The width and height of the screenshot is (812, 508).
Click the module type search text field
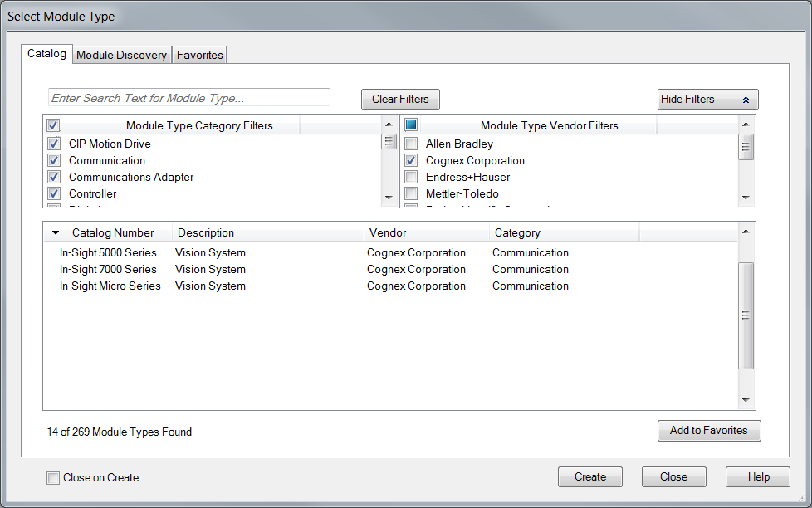pyautogui.click(x=189, y=98)
